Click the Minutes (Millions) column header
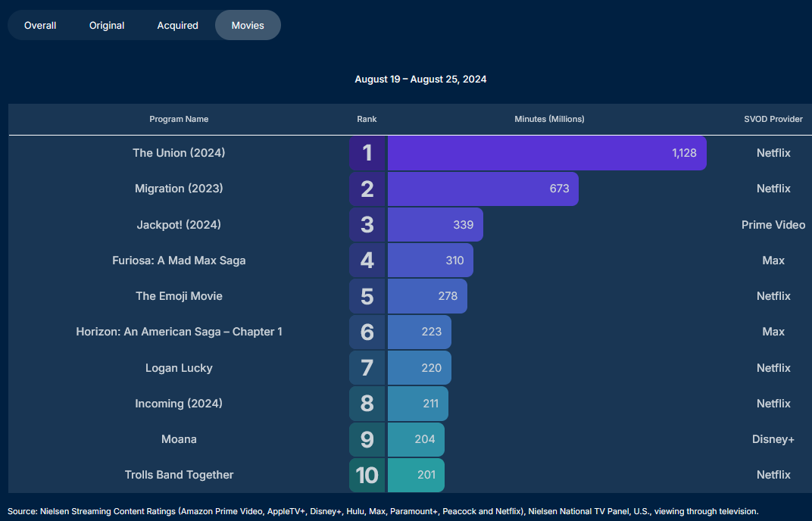The image size is (812, 521). pyautogui.click(x=549, y=119)
